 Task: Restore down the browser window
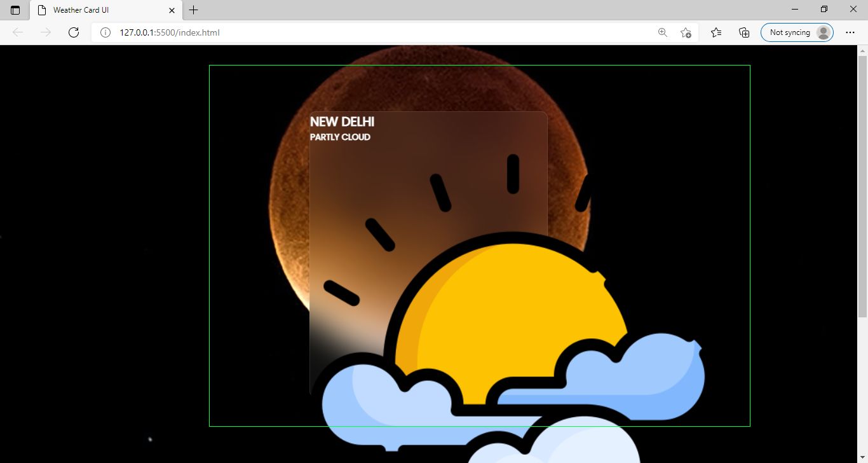824,10
